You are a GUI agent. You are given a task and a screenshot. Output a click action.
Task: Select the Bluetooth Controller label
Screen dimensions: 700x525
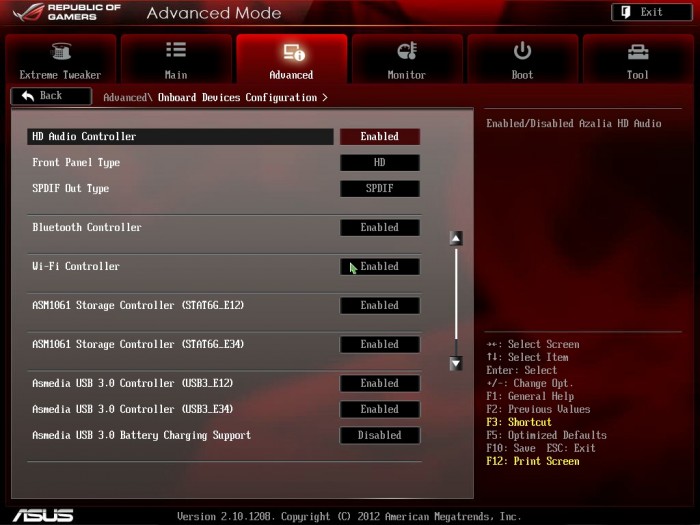point(87,227)
